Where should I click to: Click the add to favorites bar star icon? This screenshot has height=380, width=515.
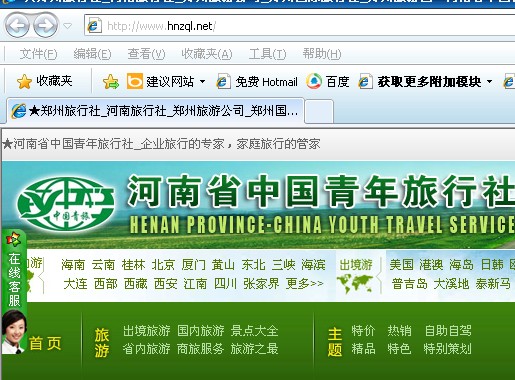[111, 81]
